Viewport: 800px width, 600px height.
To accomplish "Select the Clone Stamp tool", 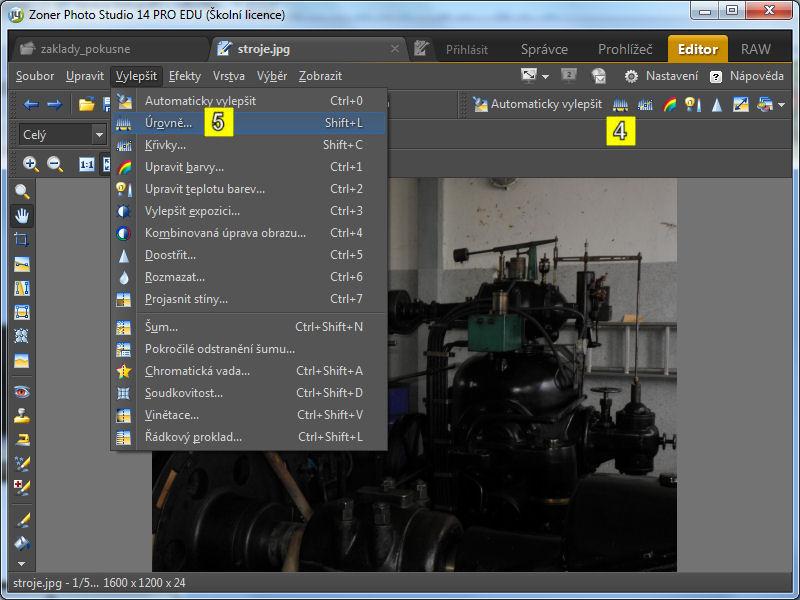I will coord(22,416).
